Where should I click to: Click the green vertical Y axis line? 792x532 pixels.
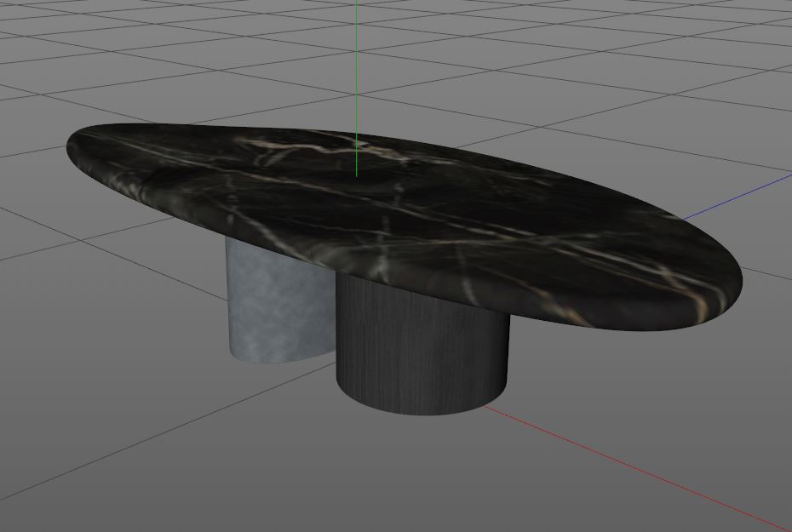[357, 66]
